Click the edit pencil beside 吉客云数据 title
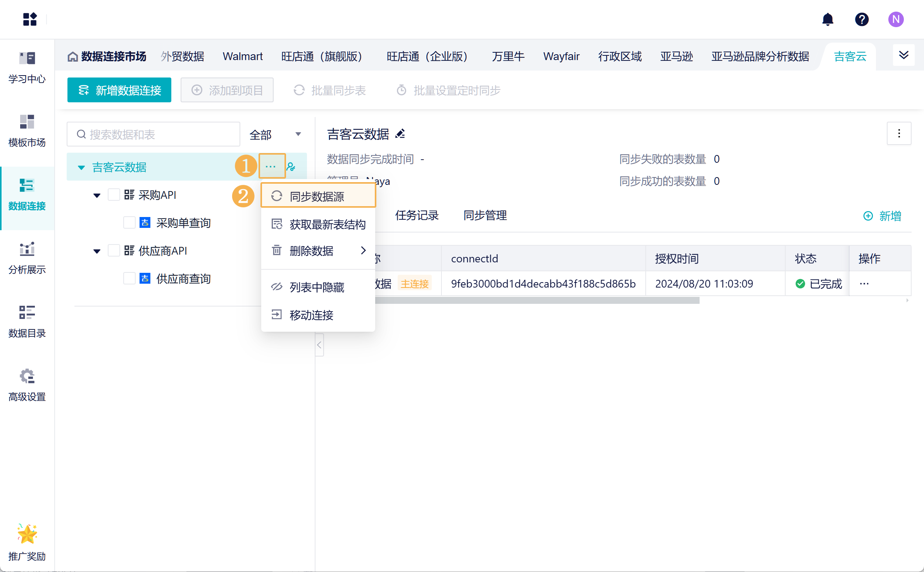The width and height of the screenshot is (924, 572). coord(400,134)
